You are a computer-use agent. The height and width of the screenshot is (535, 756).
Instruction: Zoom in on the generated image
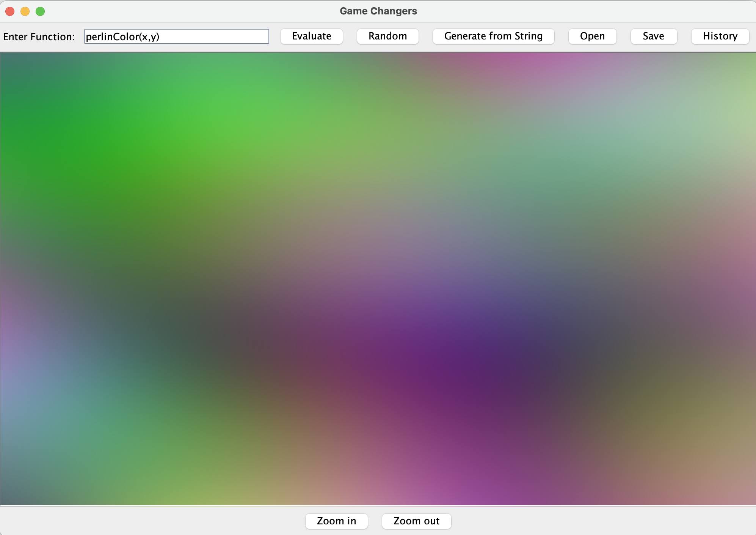336,521
